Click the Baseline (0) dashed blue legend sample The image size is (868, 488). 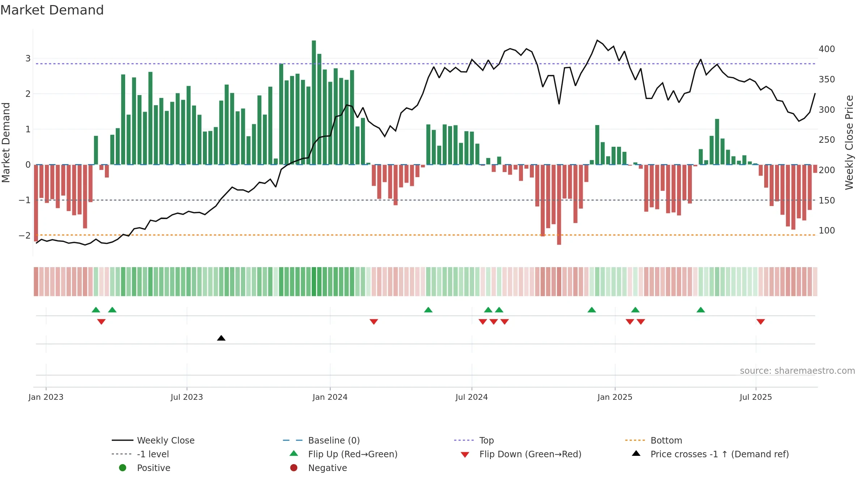click(x=293, y=440)
